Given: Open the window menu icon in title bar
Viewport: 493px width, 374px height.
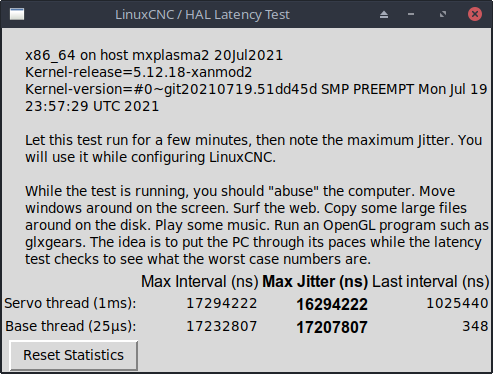Looking at the screenshot, I should click(x=17, y=14).
